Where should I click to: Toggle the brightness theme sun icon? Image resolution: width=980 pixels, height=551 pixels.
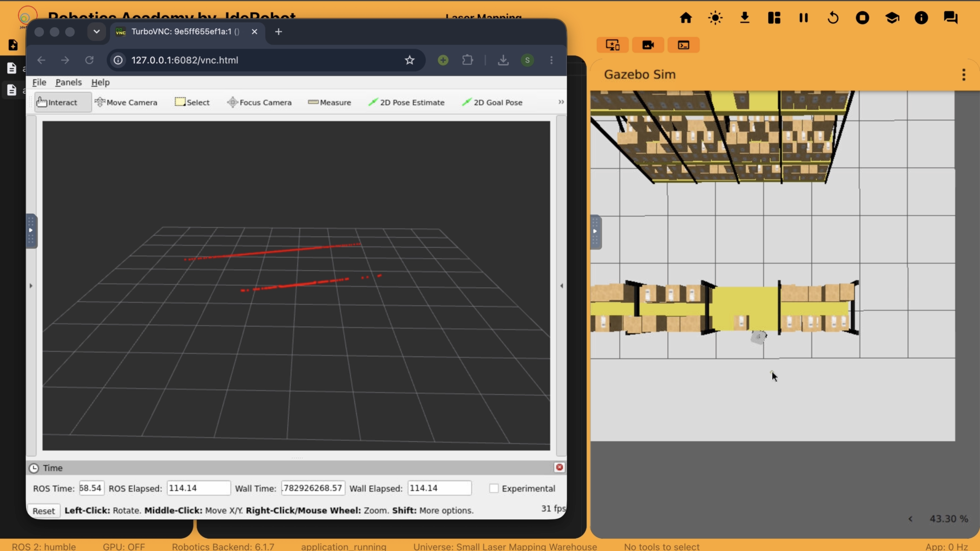(715, 18)
